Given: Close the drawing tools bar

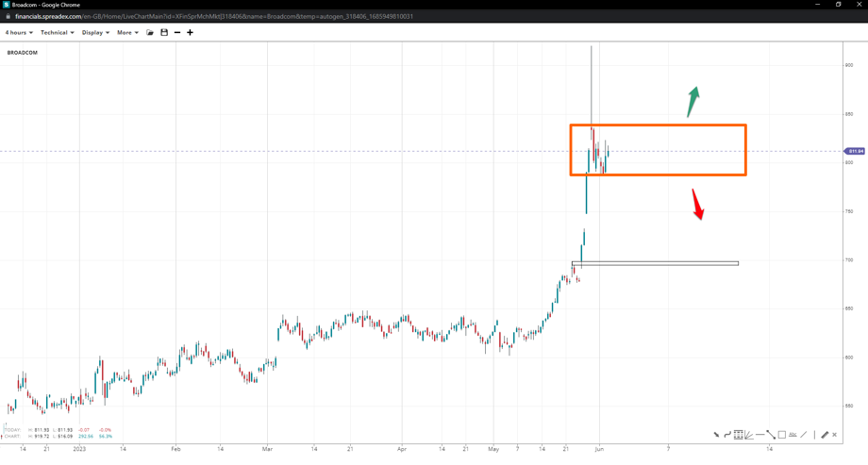Looking at the screenshot, I should [x=834, y=435].
